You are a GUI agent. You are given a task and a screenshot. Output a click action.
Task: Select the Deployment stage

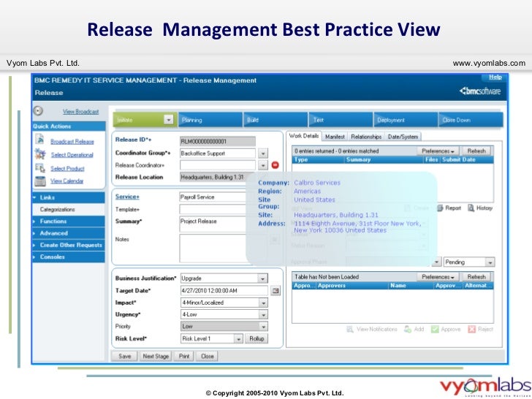pyautogui.click(x=406, y=120)
